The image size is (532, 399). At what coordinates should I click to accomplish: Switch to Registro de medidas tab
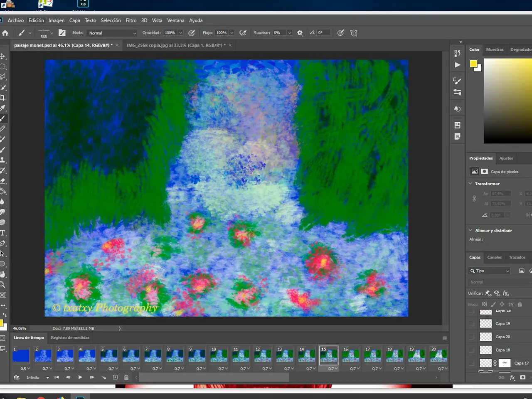click(70, 337)
